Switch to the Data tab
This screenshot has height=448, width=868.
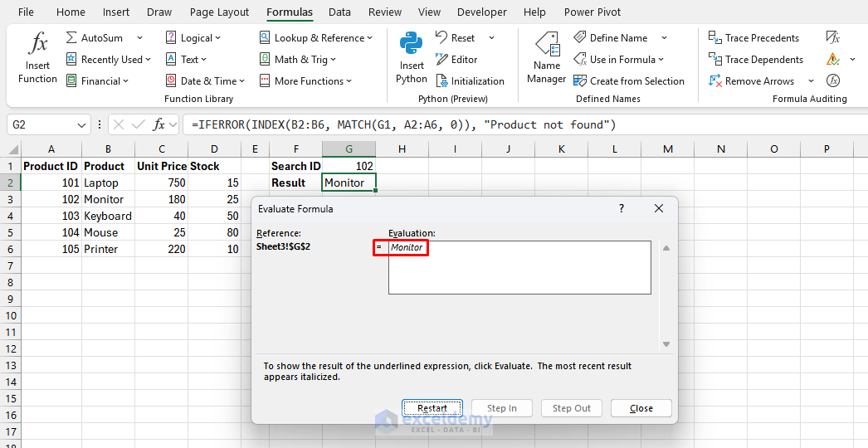point(339,12)
